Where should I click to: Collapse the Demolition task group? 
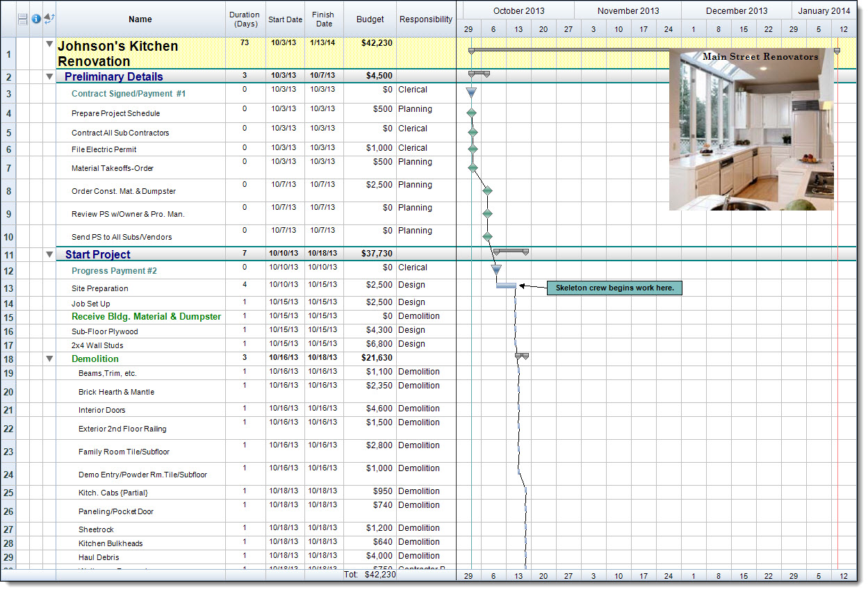point(49,359)
